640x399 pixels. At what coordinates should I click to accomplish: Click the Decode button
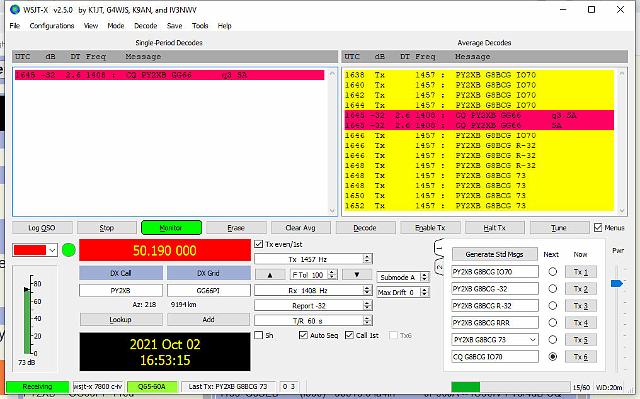click(365, 228)
